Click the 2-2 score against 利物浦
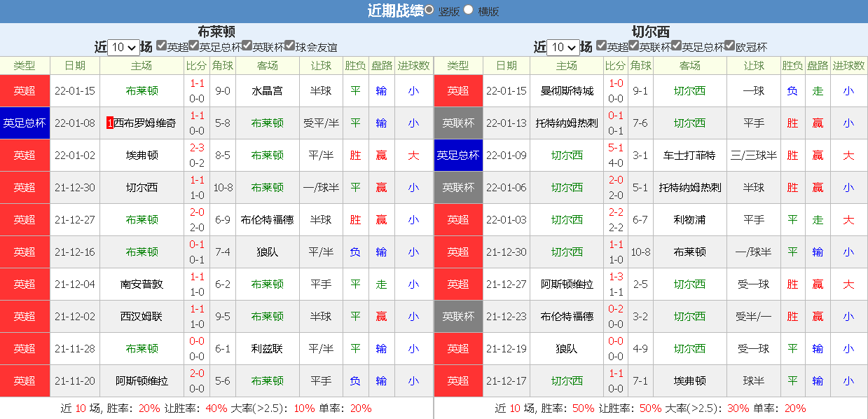The height and width of the screenshot is (419, 868). click(x=616, y=212)
